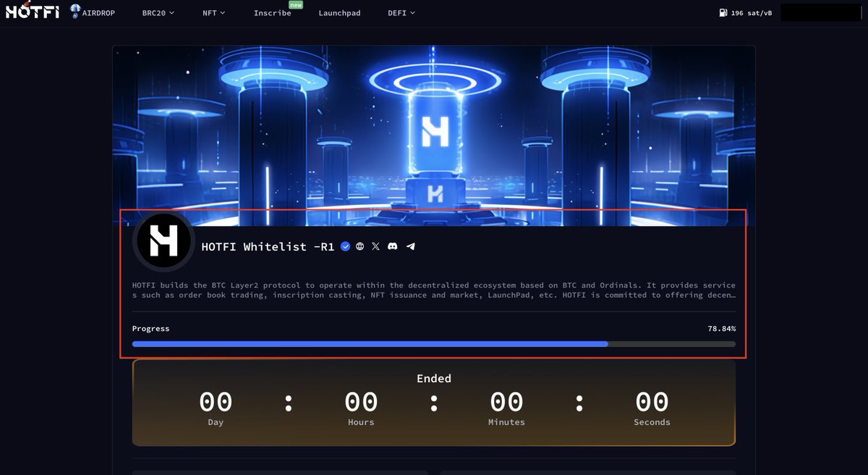Expand the DEFI dropdown menu
This screenshot has width=868, height=475.
400,13
